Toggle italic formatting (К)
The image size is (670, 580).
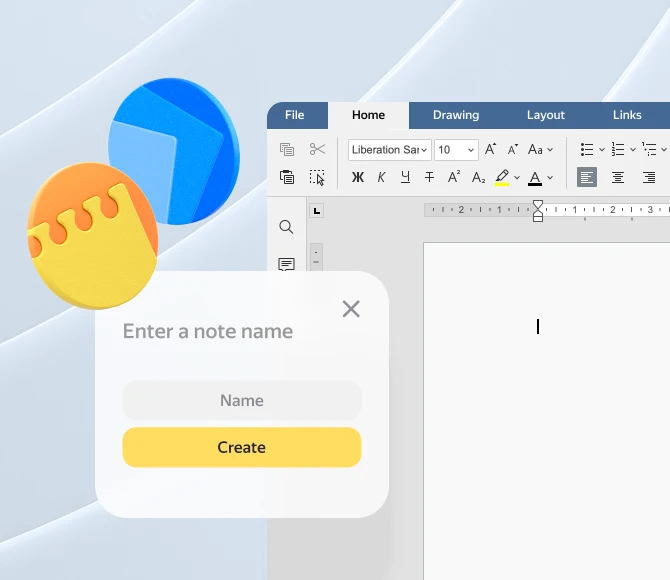pyautogui.click(x=381, y=177)
